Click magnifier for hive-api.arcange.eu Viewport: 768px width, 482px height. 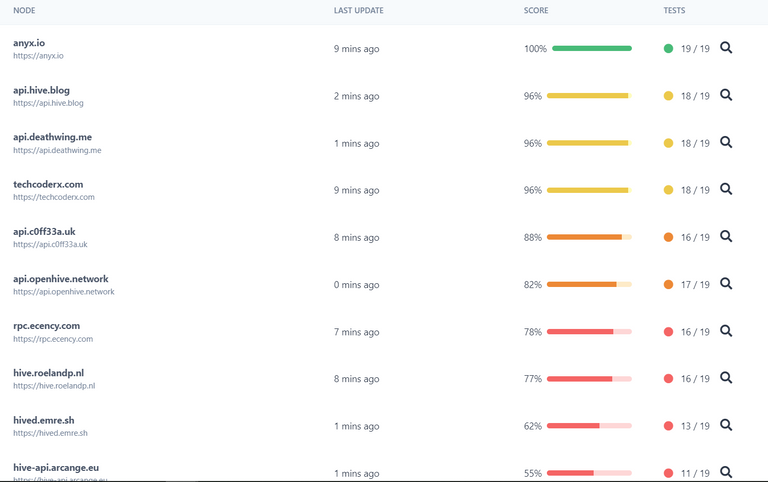coord(726,472)
